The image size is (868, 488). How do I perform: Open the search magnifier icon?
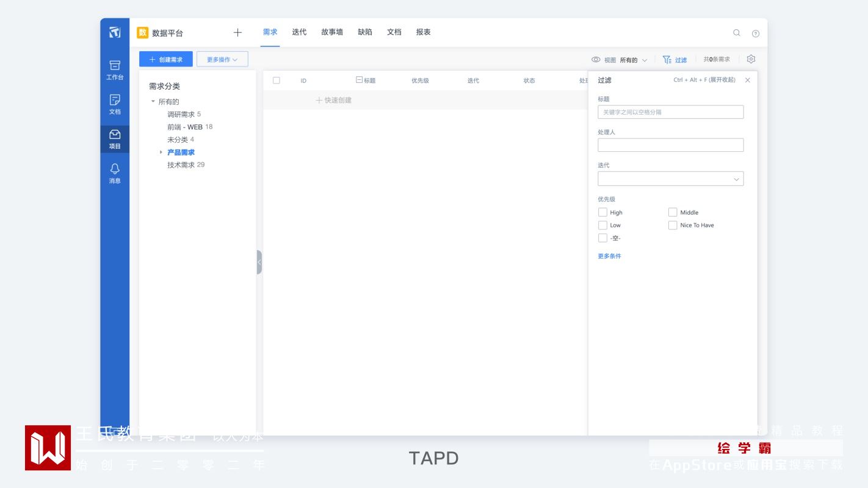tap(737, 33)
